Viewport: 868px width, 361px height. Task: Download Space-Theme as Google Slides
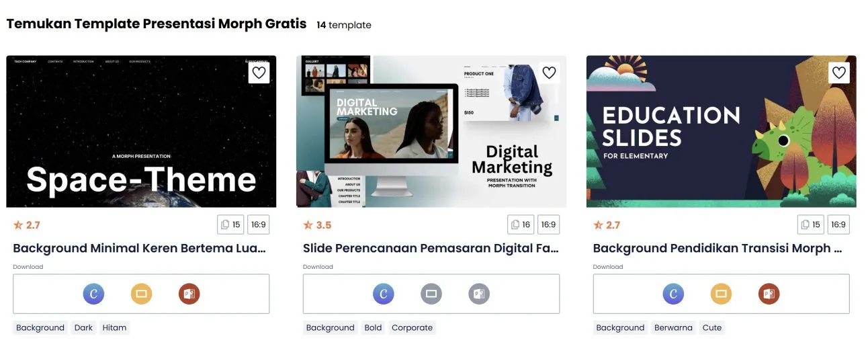(x=141, y=294)
